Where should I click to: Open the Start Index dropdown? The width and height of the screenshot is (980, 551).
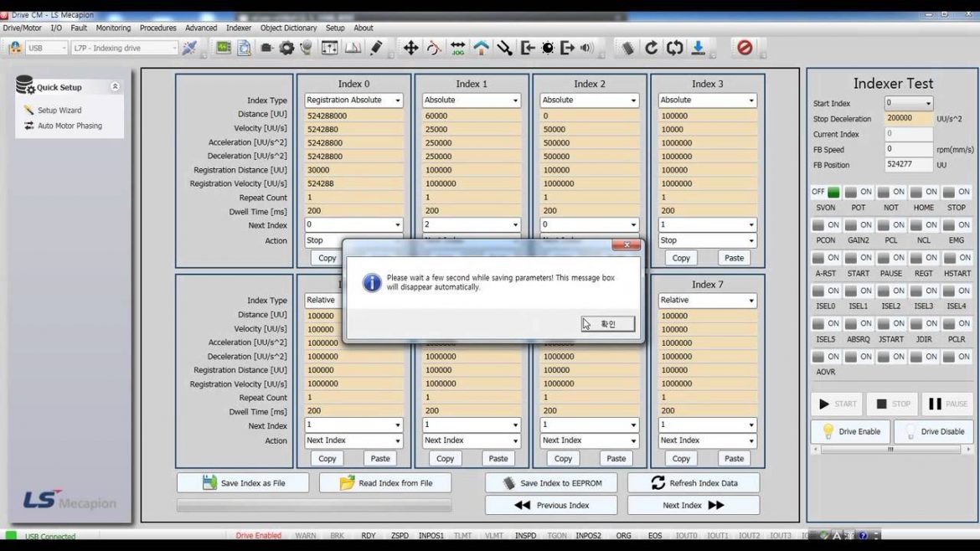click(x=909, y=103)
